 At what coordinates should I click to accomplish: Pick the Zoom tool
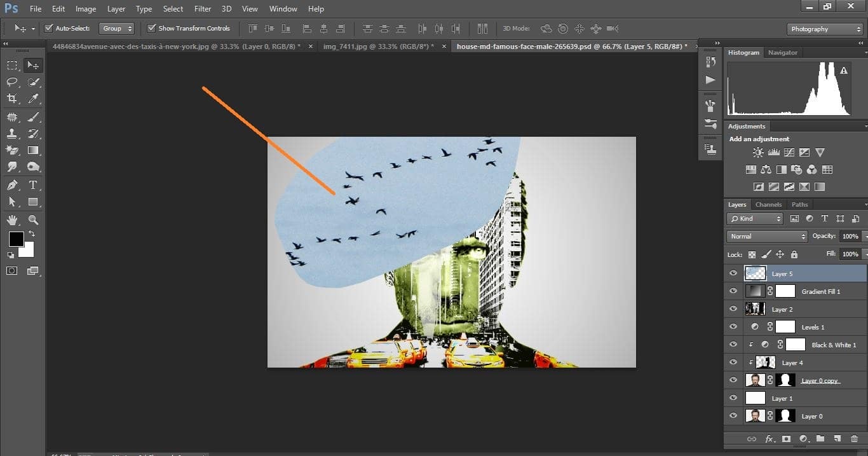32,219
